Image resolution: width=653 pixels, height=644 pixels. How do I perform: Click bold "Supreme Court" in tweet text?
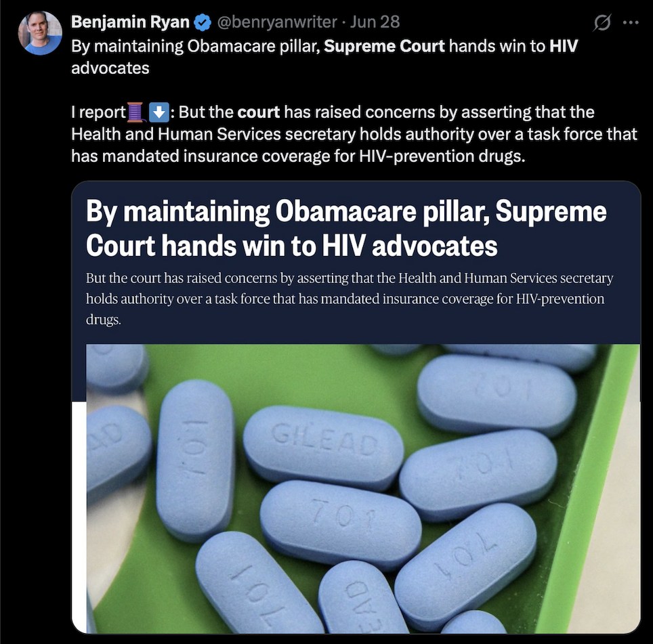pos(384,46)
